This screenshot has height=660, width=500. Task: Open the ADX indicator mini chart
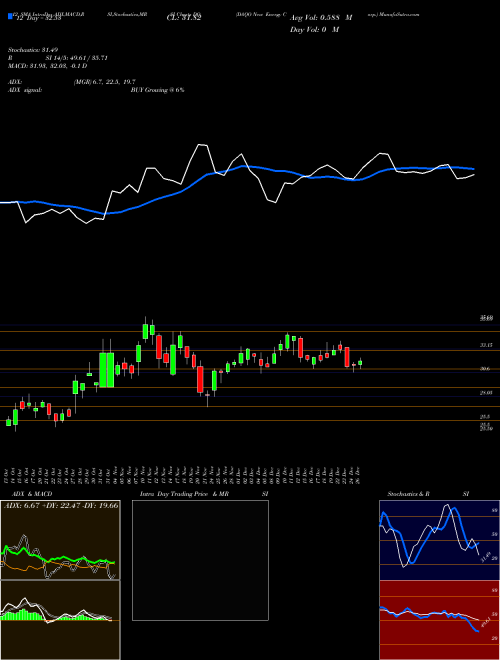pos(60,540)
